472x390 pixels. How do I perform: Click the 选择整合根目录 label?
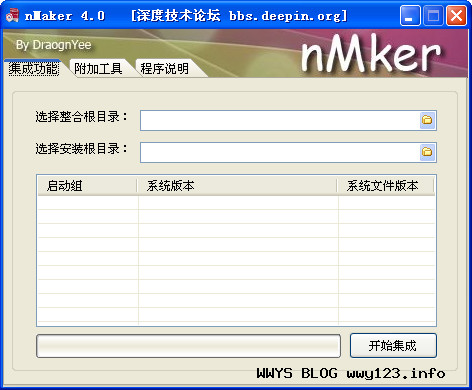pos(81,117)
